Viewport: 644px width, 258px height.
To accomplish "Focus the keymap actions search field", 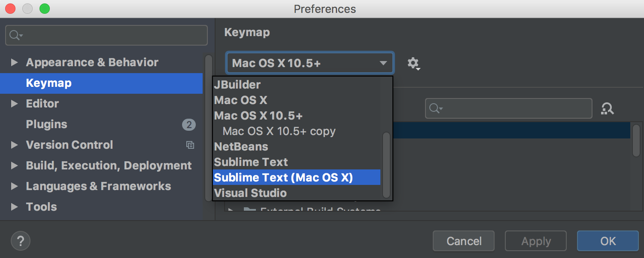I will (x=509, y=108).
